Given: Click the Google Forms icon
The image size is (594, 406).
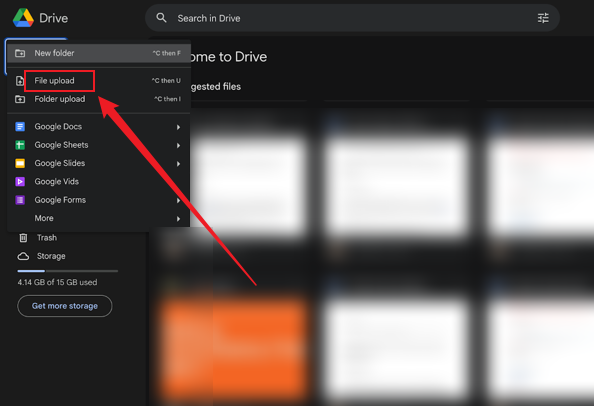Looking at the screenshot, I should coord(20,200).
